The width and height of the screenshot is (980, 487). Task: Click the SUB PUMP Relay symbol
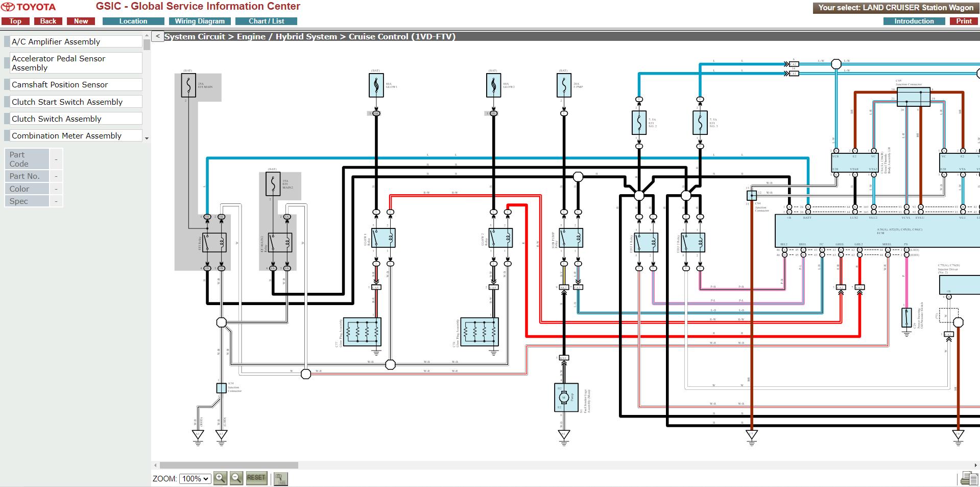pyautogui.click(x=571, y=238)
